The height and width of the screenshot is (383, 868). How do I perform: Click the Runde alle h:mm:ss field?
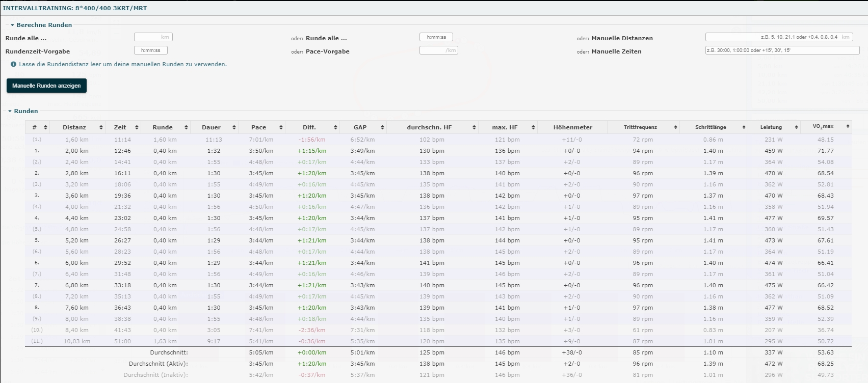point(436,37)
